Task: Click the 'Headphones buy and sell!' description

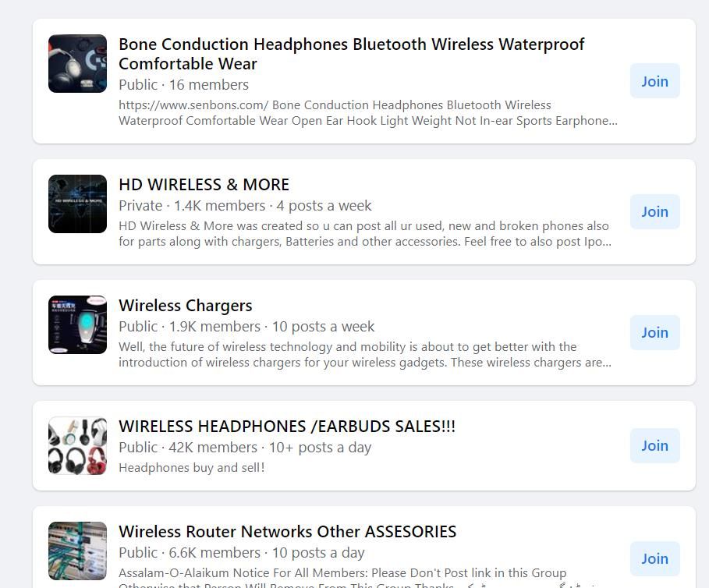Action: pyautogui.click(x=191, y=467)
